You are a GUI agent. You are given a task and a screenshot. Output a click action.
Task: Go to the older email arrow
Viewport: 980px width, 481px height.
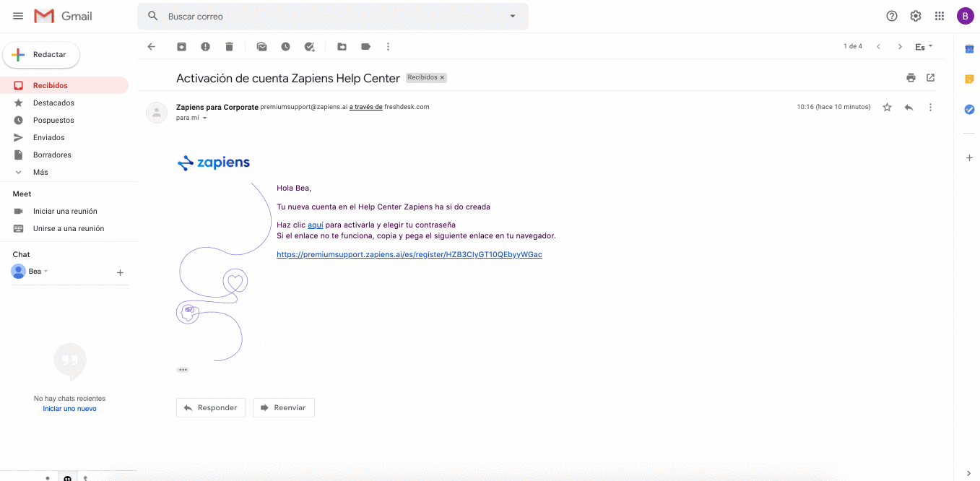tap(900, 46)
